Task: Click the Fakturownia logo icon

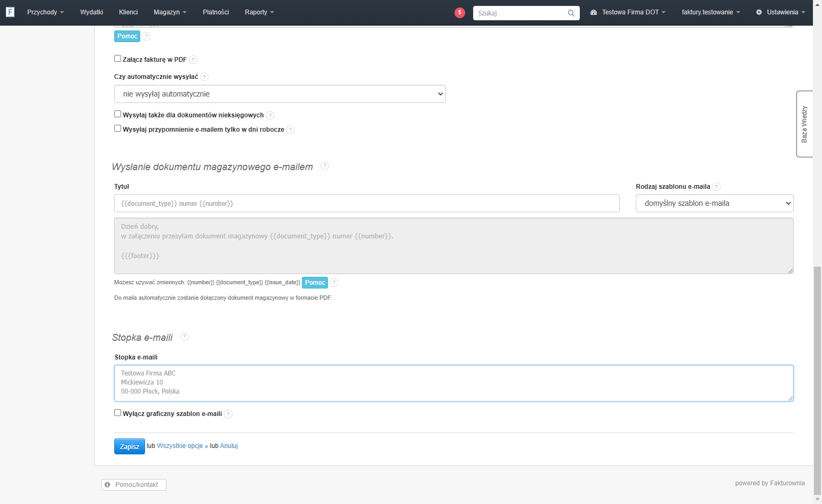Action: [x=10, y=12]
